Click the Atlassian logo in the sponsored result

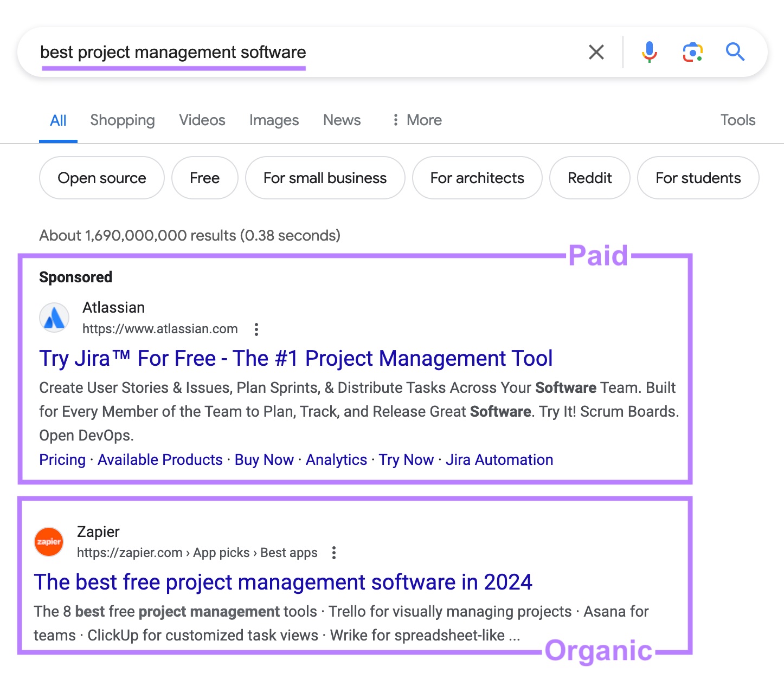(x=54, y=317)
